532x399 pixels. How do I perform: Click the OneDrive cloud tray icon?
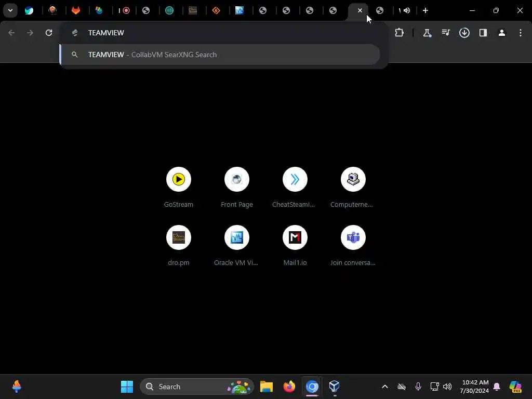tap(402, 387)
